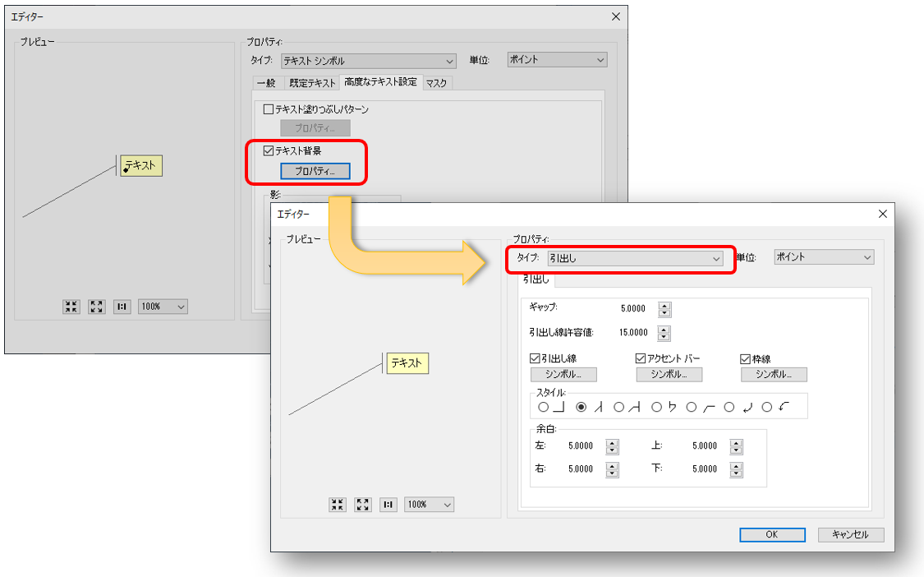Enable テキスト塗りつぶしパターン checkbox
This screenshot has width=924, height=577.
pos(269,109)
